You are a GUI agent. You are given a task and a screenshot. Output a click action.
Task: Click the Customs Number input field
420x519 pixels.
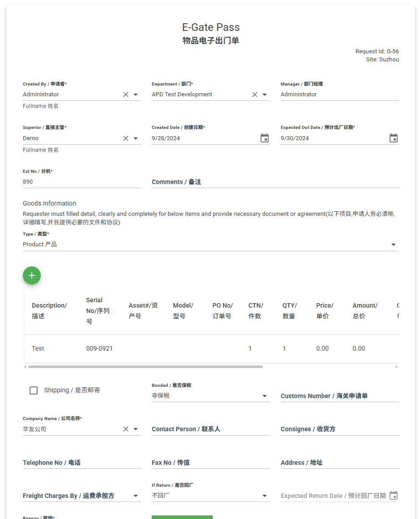[339, 396]
